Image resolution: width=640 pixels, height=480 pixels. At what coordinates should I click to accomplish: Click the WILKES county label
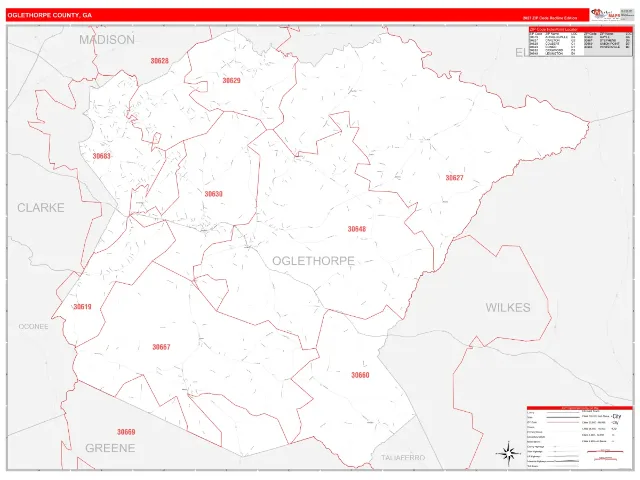pos(508,307)
